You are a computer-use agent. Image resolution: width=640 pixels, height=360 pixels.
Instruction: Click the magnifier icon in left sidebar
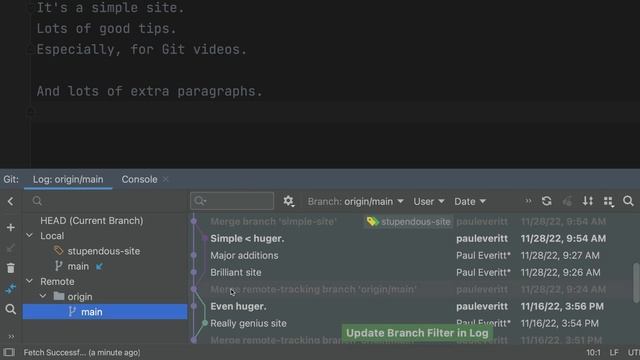pos(11,309)
